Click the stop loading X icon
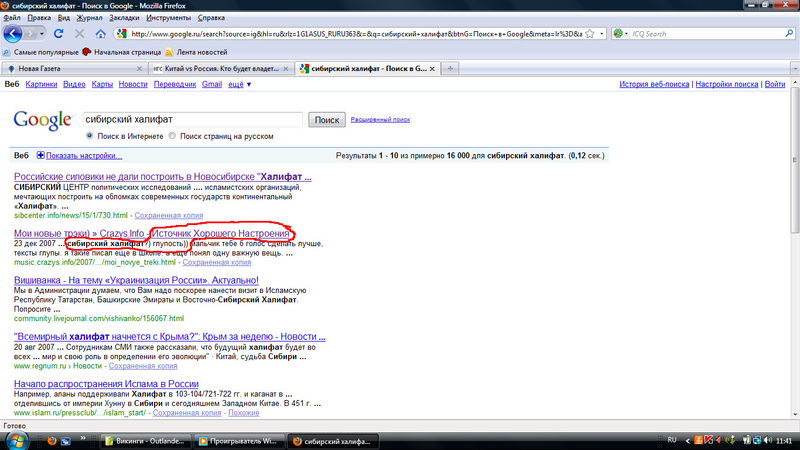 (x=80, y=34)
